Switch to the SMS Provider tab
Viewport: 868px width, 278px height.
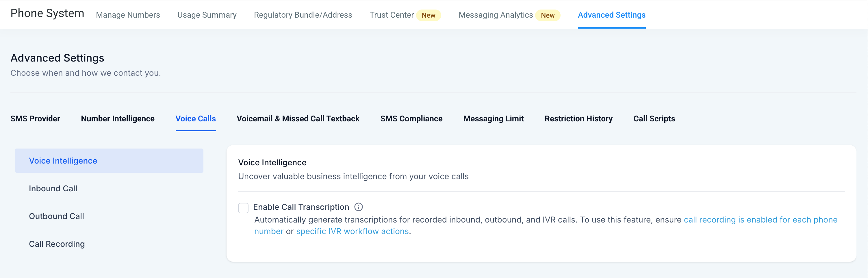coord(35,118)
